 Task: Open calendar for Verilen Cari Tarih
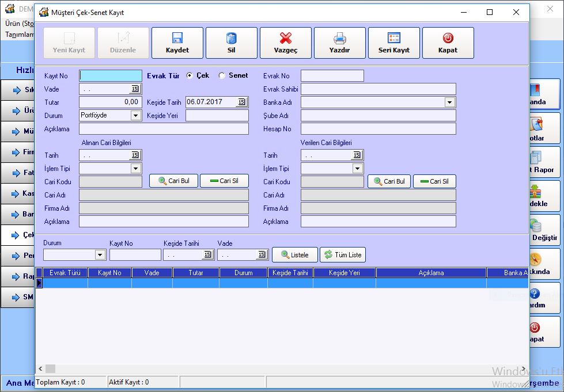coord(357,155)
